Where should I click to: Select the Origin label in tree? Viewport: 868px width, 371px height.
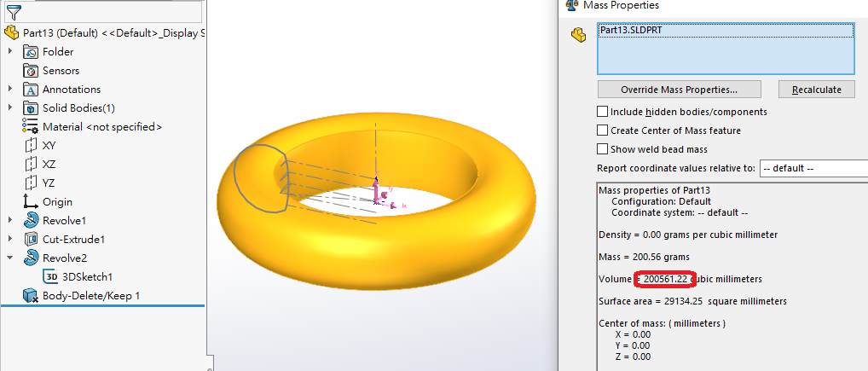[58, 201]
